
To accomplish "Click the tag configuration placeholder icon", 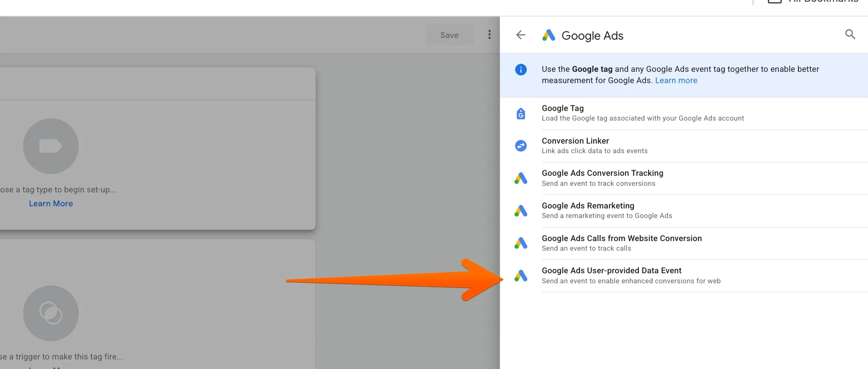I will click(x=51, y=146).
